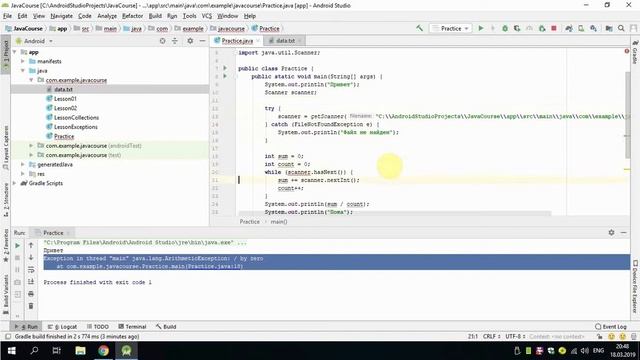The image size is (640, 360).
Task: Open the Practice run configuration dropdown
Action: click(x=451, y=28)
